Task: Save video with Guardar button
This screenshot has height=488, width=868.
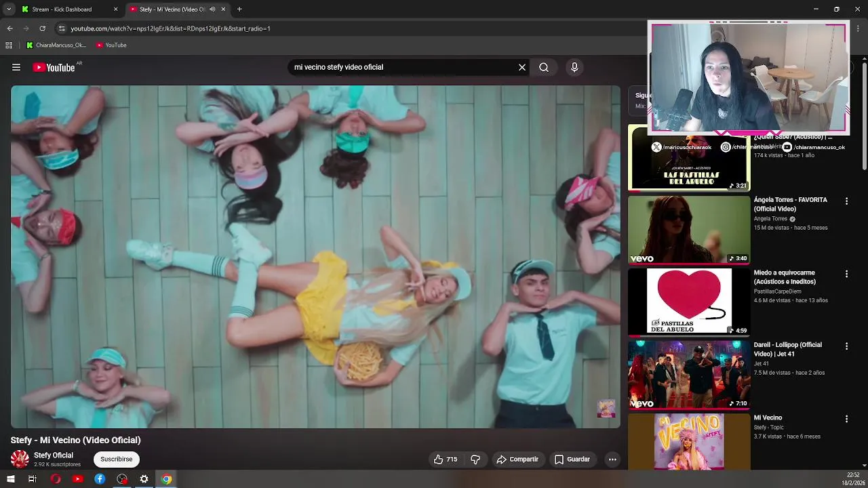Action: pyautogui.click(x=572, y=460)
